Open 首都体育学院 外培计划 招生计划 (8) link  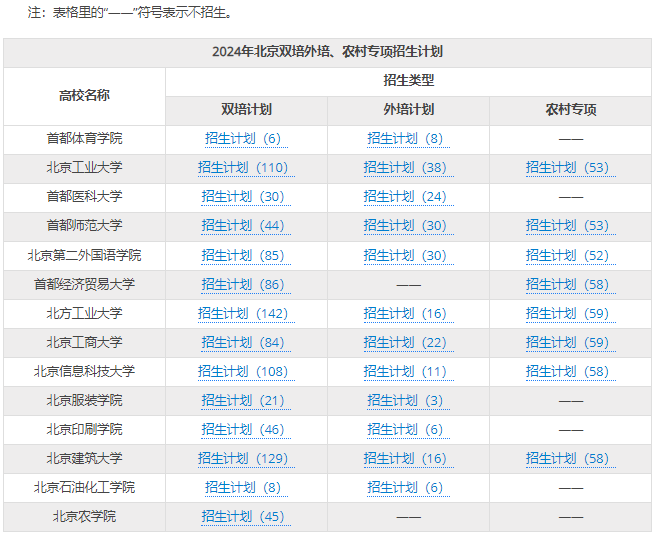(408, 139)
